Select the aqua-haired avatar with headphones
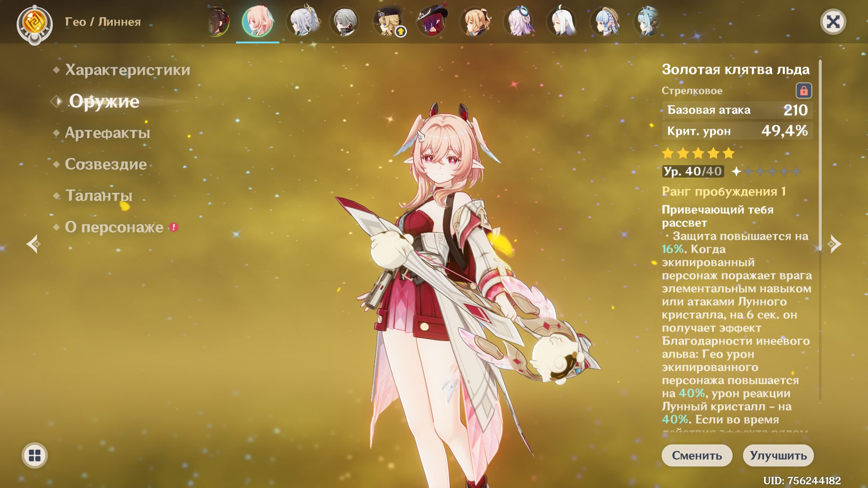The height and width of the screenshot is (488, 868). point(648,21)
